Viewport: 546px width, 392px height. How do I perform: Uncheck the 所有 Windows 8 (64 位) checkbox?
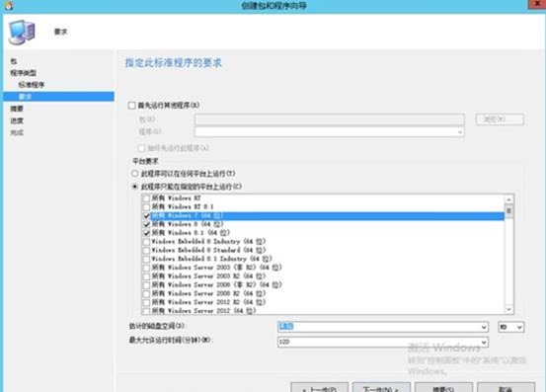point(146,224)
